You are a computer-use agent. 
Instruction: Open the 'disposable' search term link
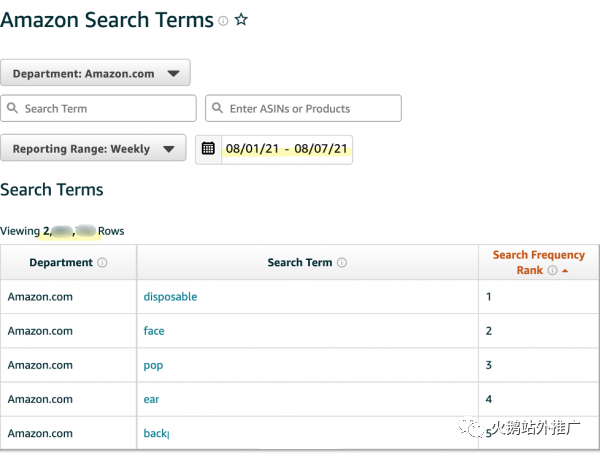170,297
